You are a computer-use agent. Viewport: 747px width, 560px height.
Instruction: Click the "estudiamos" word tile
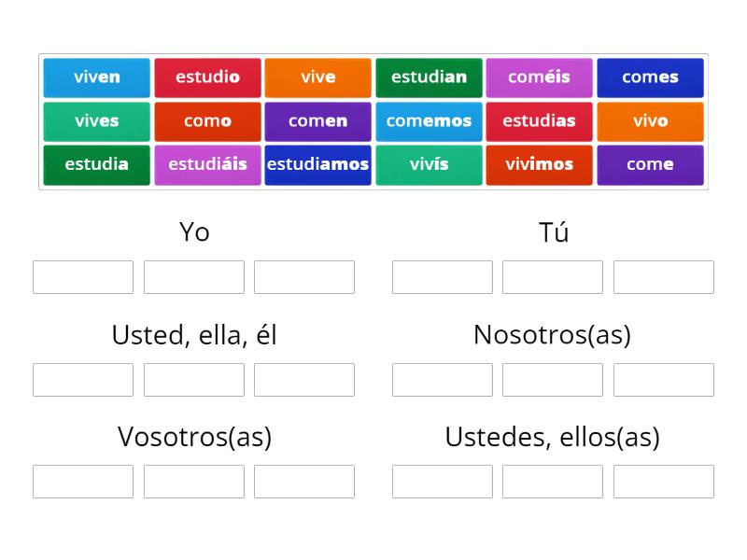click(x=317, y=164)
